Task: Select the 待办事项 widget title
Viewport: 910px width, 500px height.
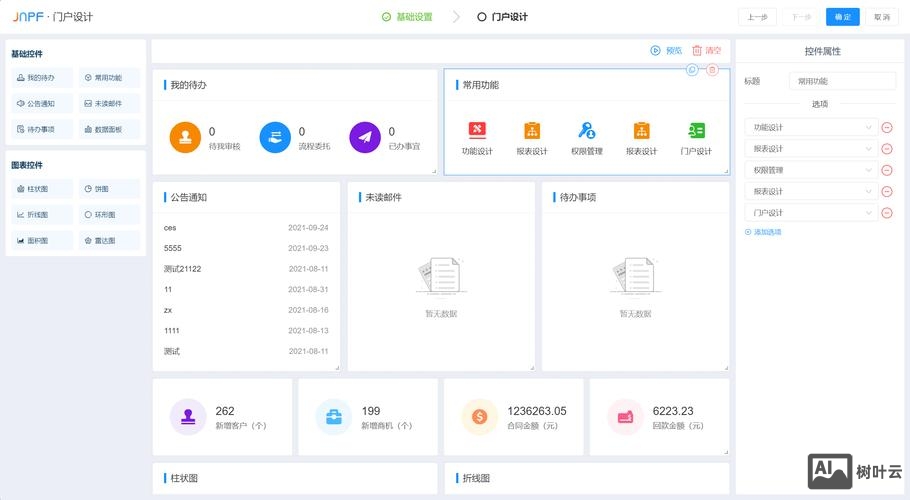Action: click(x=577, y=197)
